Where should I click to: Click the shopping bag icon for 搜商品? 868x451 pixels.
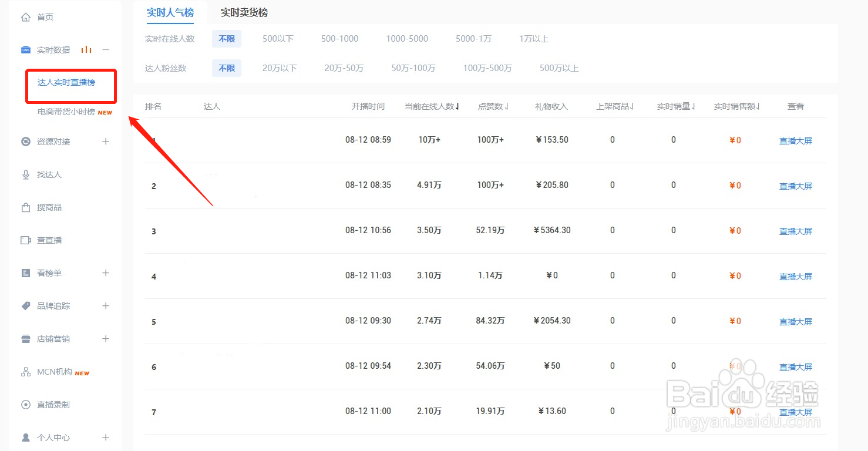26,207
